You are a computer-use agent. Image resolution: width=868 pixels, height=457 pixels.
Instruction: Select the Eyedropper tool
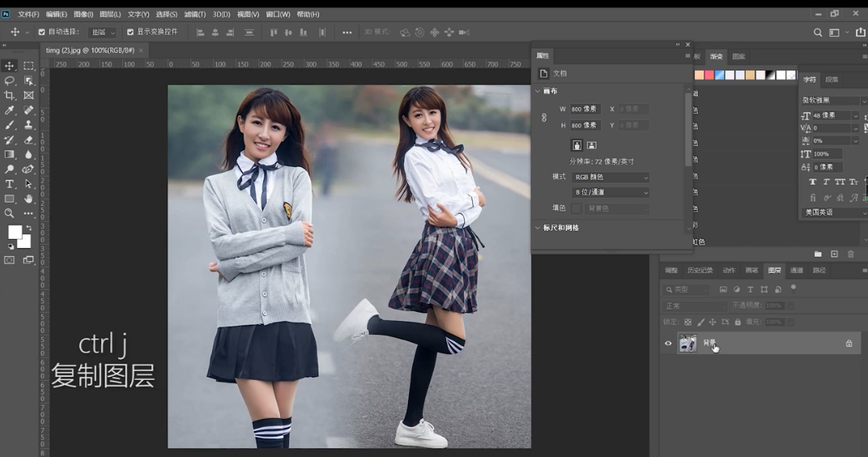tap(10, 110)
